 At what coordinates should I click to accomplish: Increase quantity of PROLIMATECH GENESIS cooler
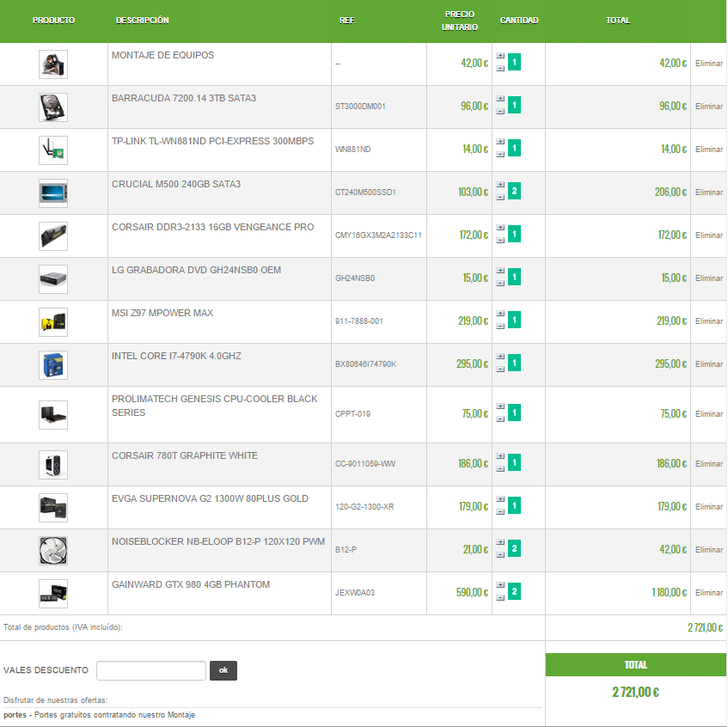pos(500,406)
